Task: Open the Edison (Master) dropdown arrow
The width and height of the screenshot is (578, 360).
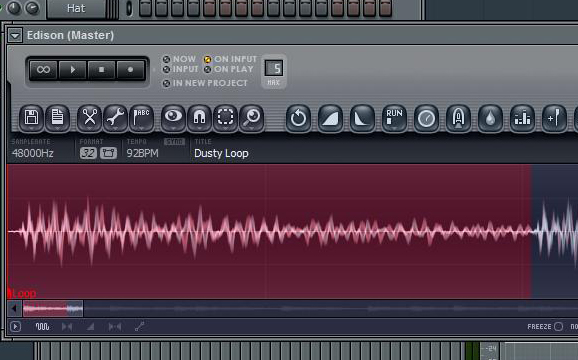Action: click(15, 35)
